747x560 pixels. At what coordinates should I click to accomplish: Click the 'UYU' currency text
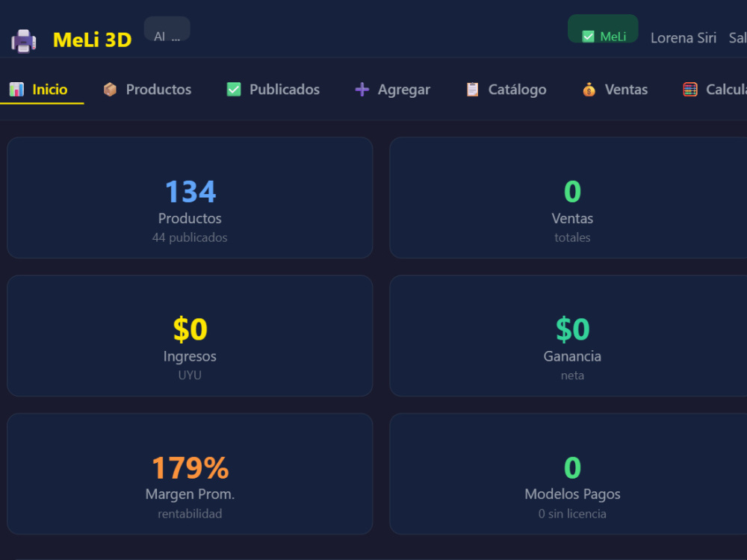(190, 376)
